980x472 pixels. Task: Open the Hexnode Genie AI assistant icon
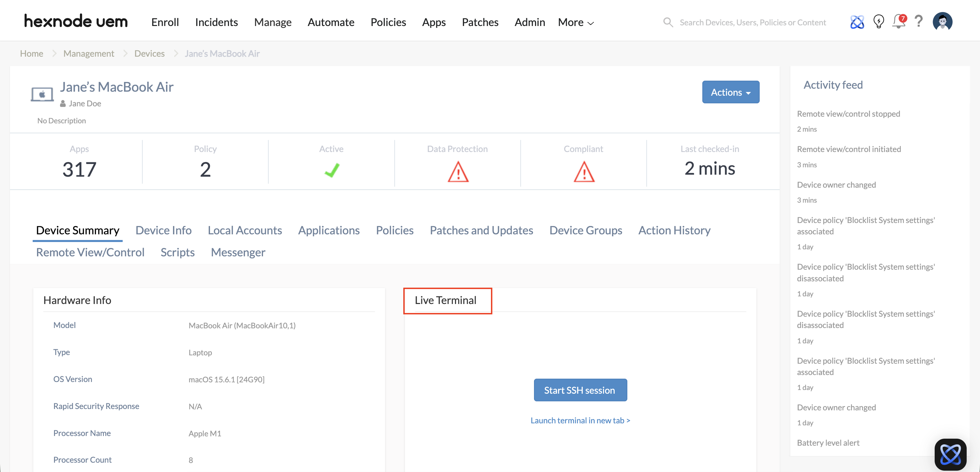pyautogui.click(x=857, y=22)
